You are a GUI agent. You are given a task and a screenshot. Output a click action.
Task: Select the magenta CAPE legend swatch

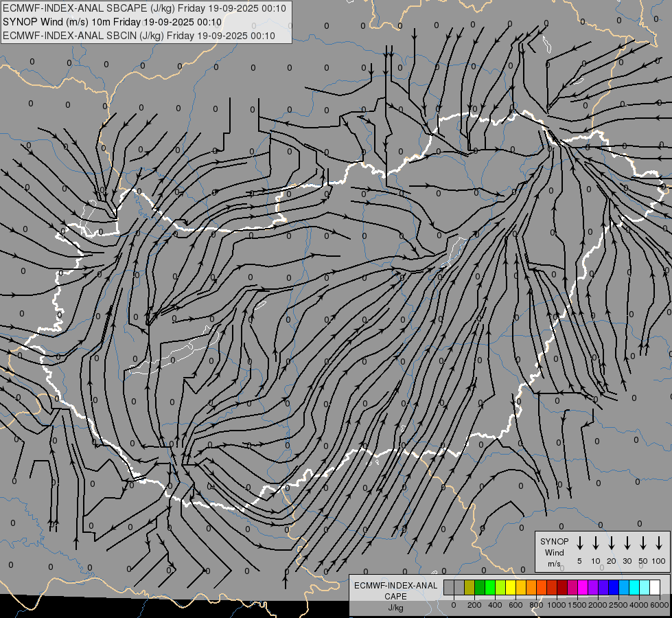[x=583, y=587]
